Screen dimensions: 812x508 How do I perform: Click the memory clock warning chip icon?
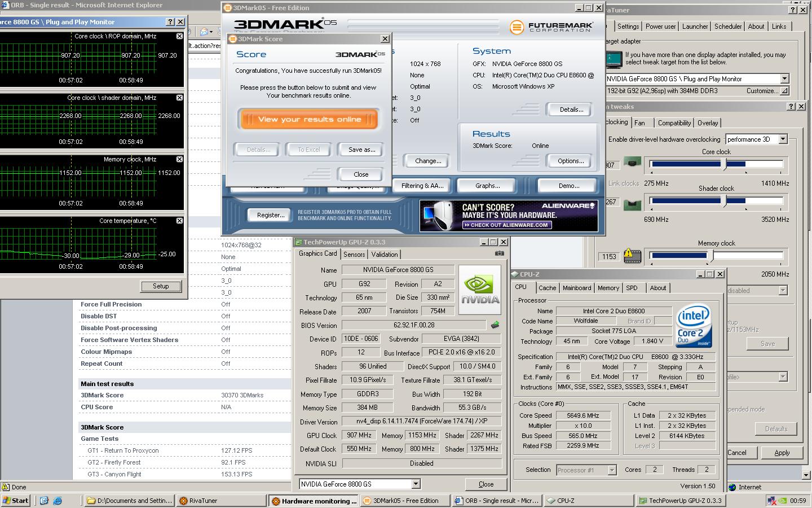pyautogui.click(x=633, y=256)
